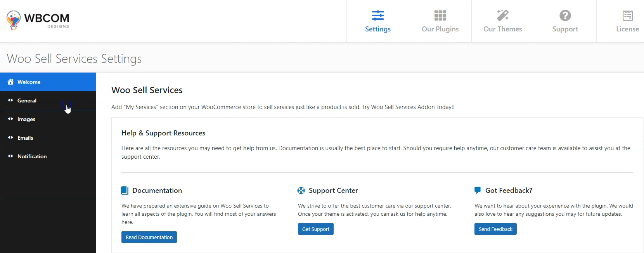
Task: Click the Welcome home icon in sidebar
Action: (10, 82)
